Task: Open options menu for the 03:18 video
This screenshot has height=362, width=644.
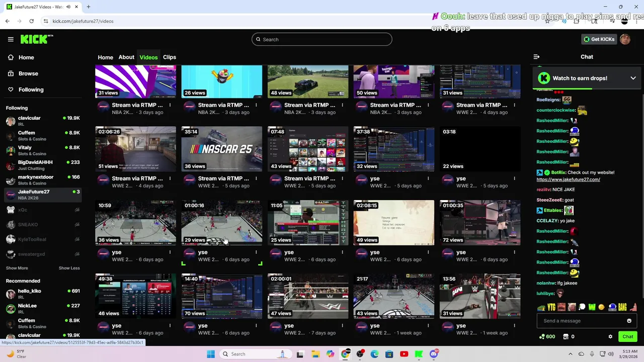Action: tap(514, 178)
